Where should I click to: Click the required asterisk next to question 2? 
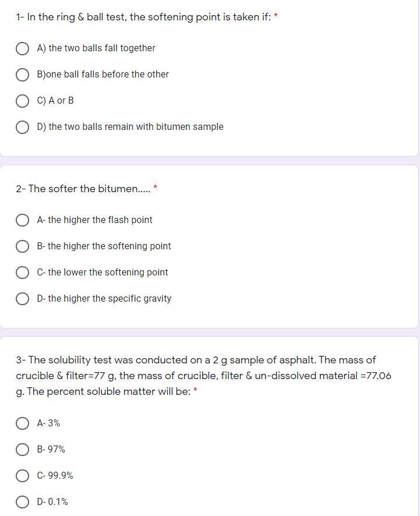[x=155, y=187]
